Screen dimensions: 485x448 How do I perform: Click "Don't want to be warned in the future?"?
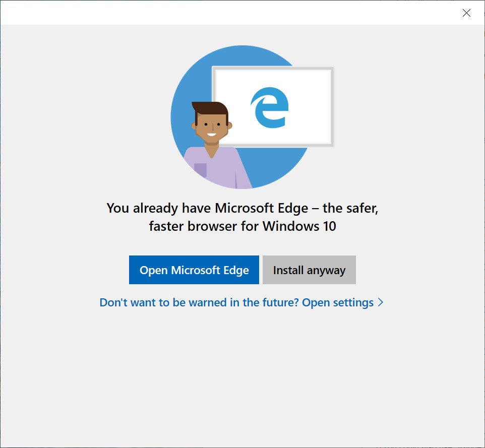(x=199, y=302)
